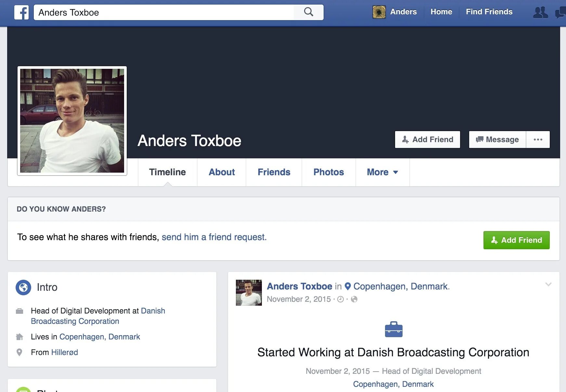Click the Intro section heading
Viewport: 566px width, 392px height.
[x=47, y=287]
